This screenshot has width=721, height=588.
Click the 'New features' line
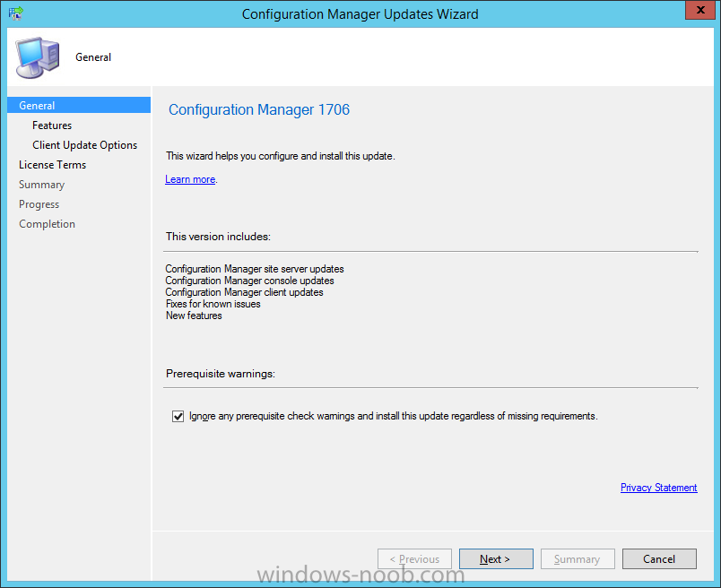click(194, 316)
